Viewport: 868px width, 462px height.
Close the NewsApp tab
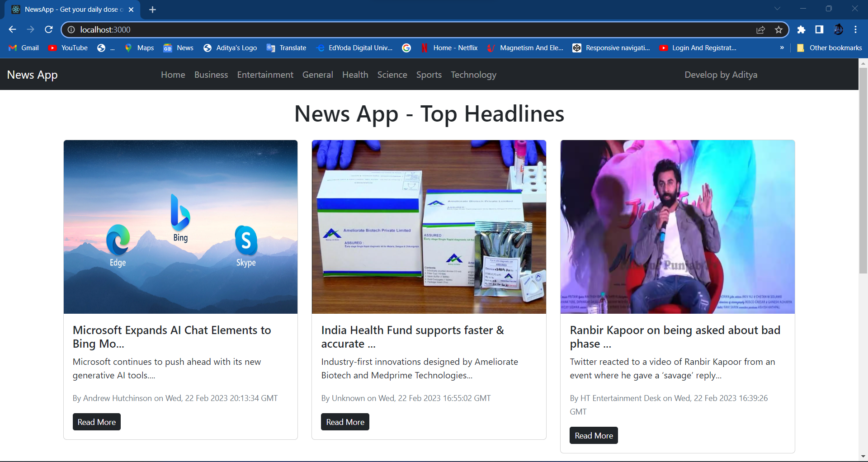(131, 9)
